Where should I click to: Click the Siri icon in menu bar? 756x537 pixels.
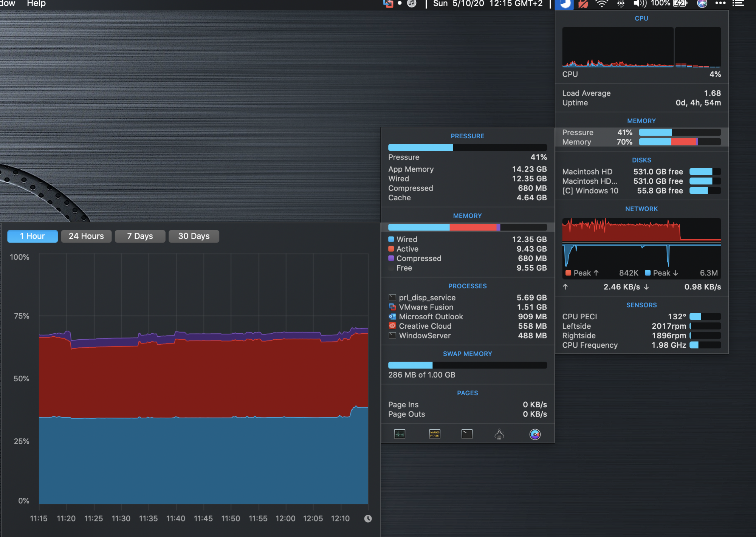tap(702, 4)
